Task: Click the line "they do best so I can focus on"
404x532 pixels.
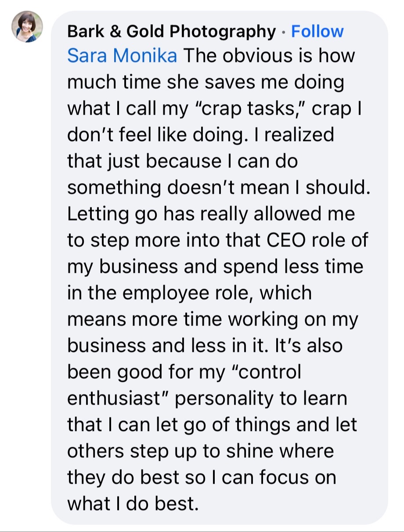Action: 202,477
